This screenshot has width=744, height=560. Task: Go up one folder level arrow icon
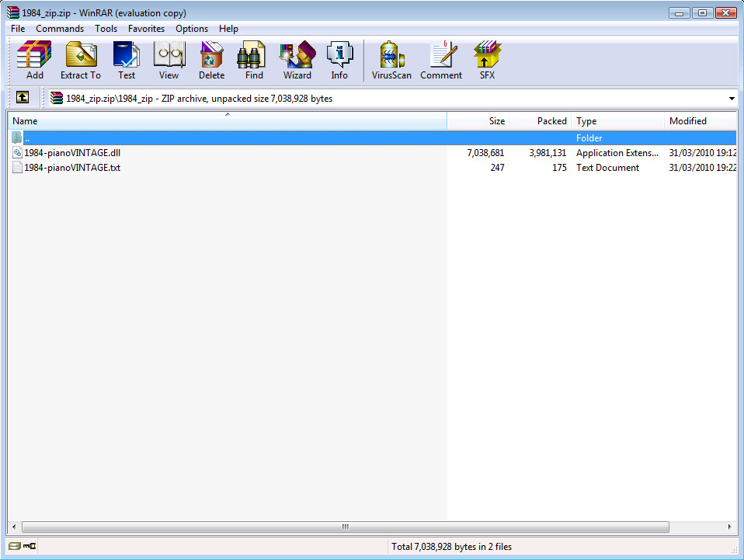[23, 97]
